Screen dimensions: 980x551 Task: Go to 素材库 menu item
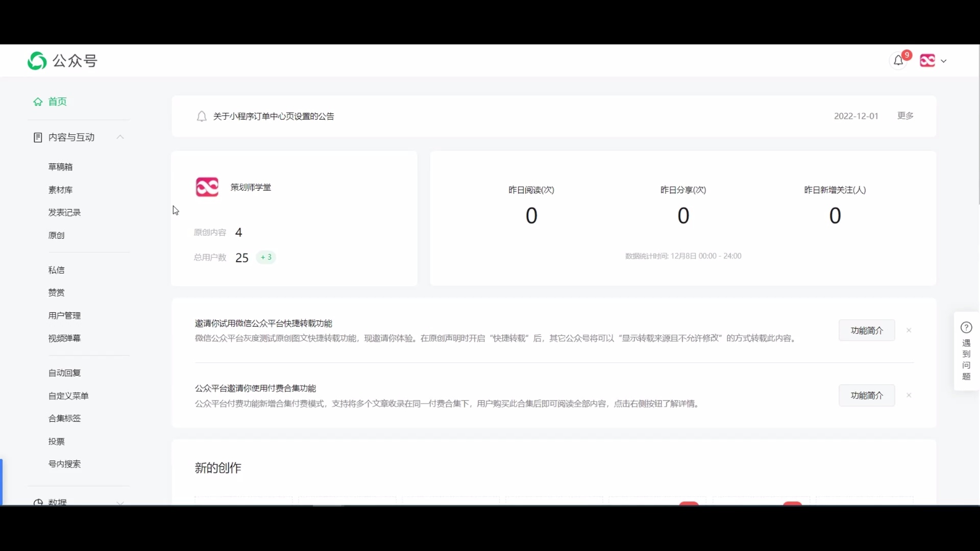click(60, 190)
